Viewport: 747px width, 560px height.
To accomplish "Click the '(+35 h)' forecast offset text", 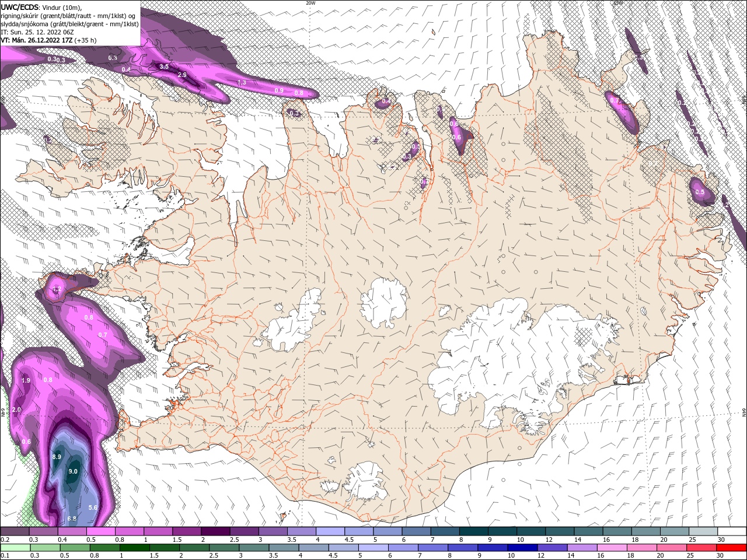I will click(85, 40).
